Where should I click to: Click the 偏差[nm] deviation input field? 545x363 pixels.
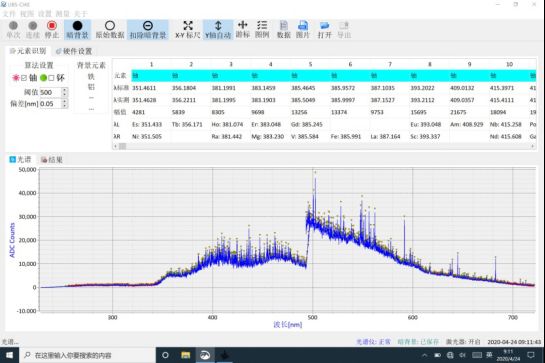51,104
